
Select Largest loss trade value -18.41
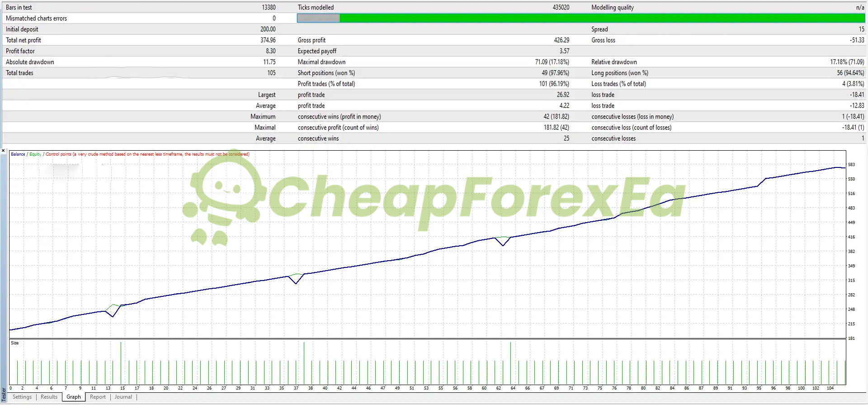point(857,95)
